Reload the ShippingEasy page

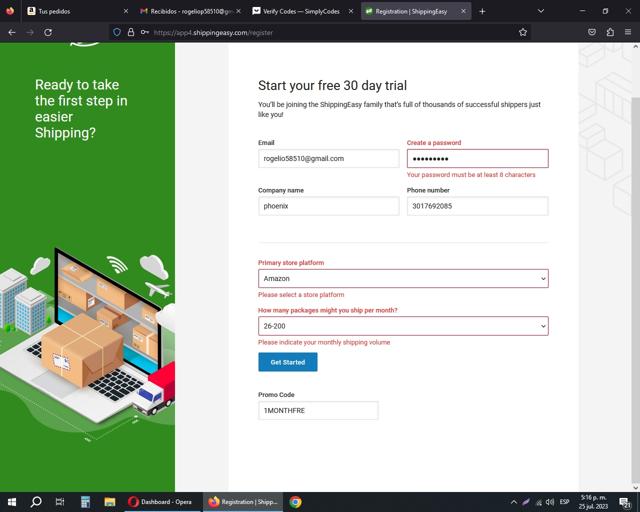(48, 32)
